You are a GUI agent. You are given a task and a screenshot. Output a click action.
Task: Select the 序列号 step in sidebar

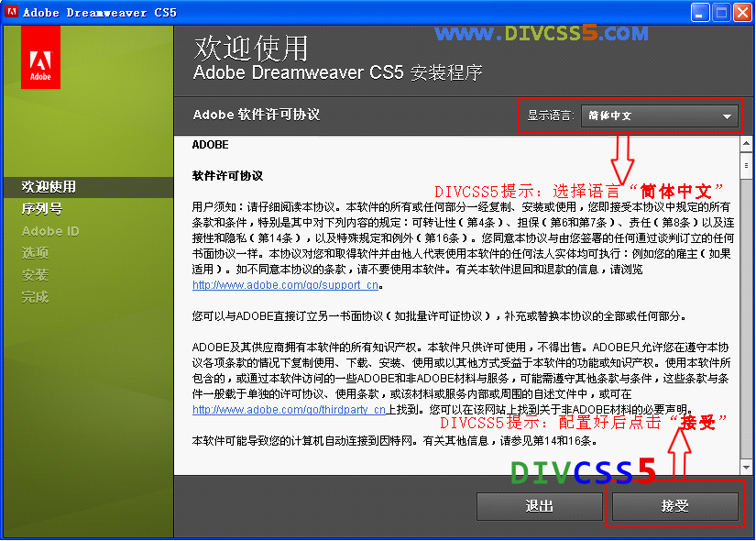(x=42, y=209)
